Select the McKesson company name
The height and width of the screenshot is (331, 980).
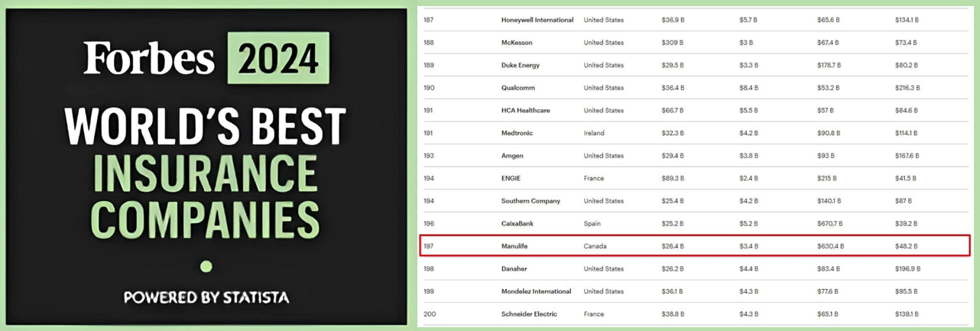517,43
